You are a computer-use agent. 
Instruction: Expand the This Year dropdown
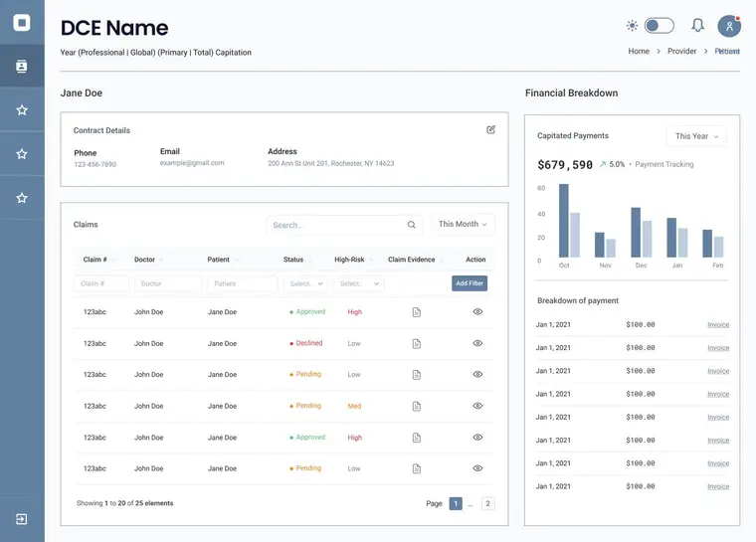(x=696, y=136)
